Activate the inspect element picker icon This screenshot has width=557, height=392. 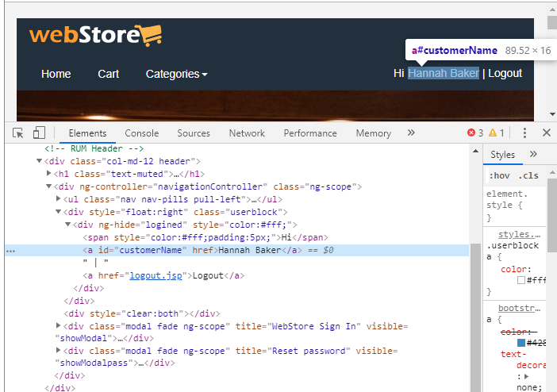17,133
